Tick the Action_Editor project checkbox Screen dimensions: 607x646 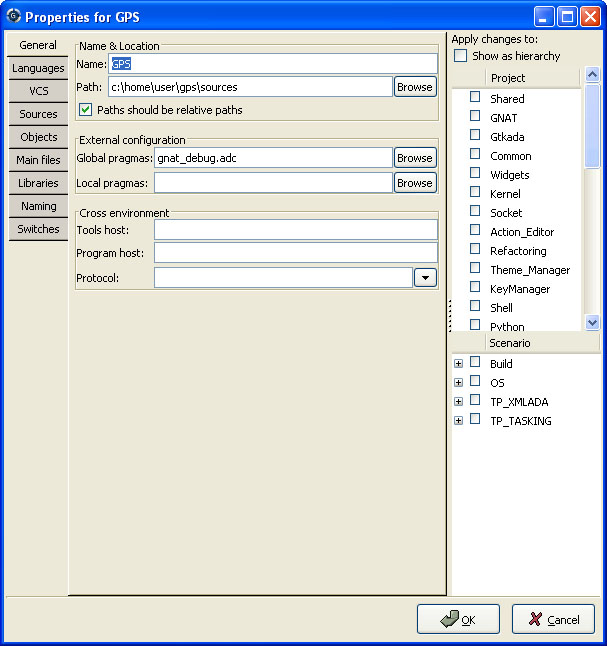coord(475,229)
